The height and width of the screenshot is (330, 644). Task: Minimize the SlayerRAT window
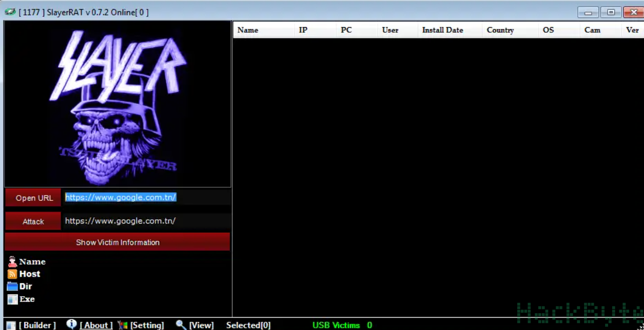click(588, 12)
